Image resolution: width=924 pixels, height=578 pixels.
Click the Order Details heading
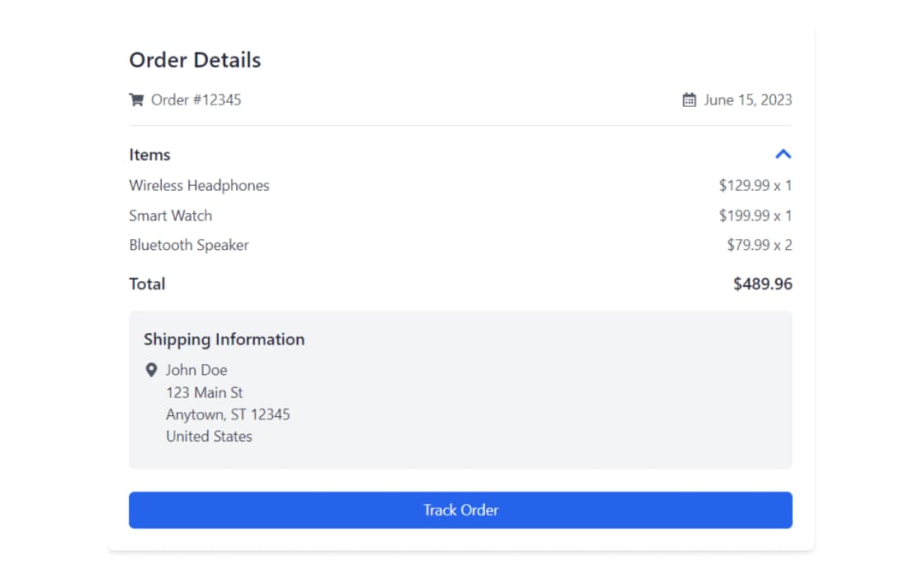coord(195,60)
